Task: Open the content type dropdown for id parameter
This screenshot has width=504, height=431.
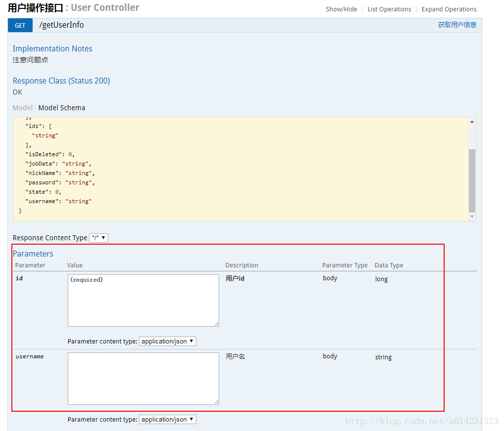Action: (x=168, y=341)
